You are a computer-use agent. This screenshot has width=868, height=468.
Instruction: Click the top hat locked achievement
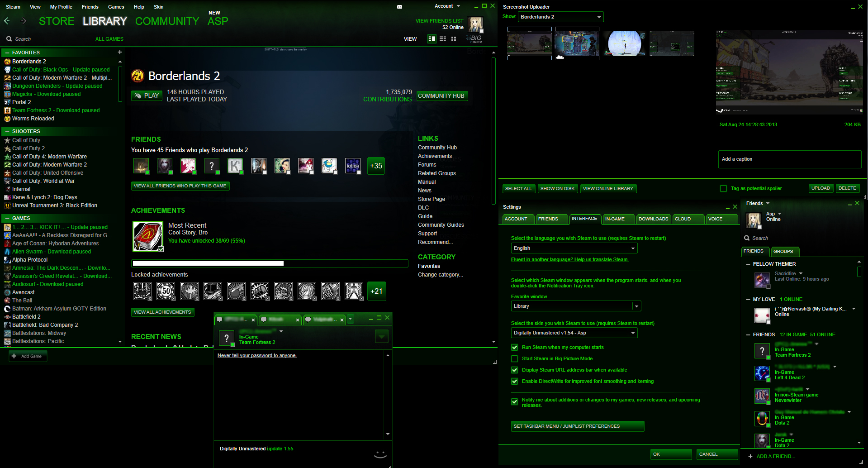[213, 291]
